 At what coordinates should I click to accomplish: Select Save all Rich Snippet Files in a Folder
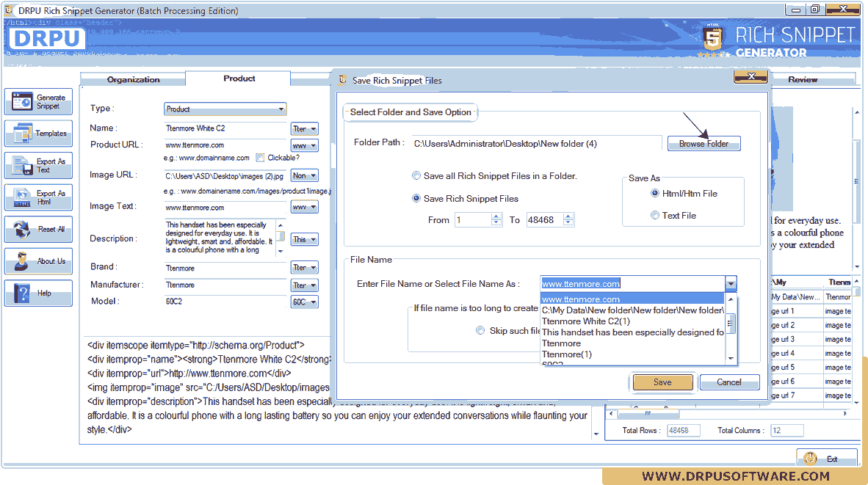coord(416,176)
